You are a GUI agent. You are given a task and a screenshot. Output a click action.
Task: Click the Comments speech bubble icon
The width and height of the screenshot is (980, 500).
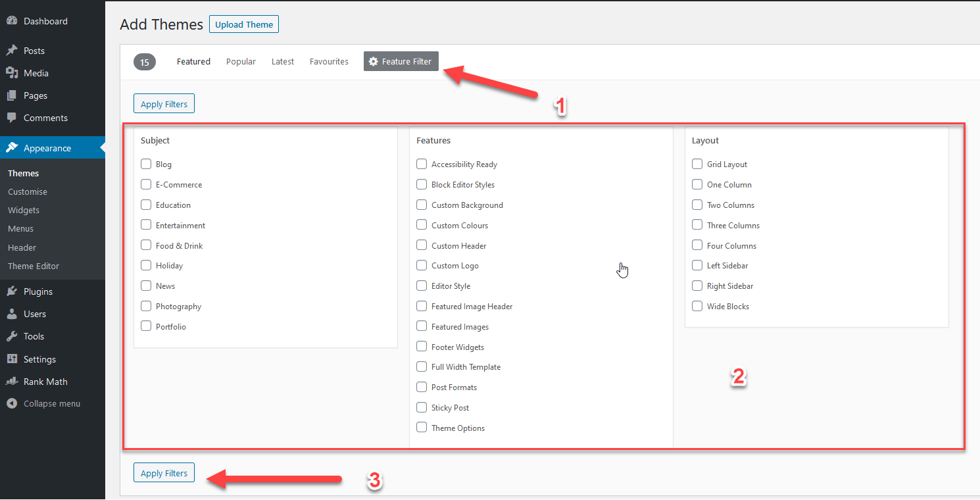point(12,118)
